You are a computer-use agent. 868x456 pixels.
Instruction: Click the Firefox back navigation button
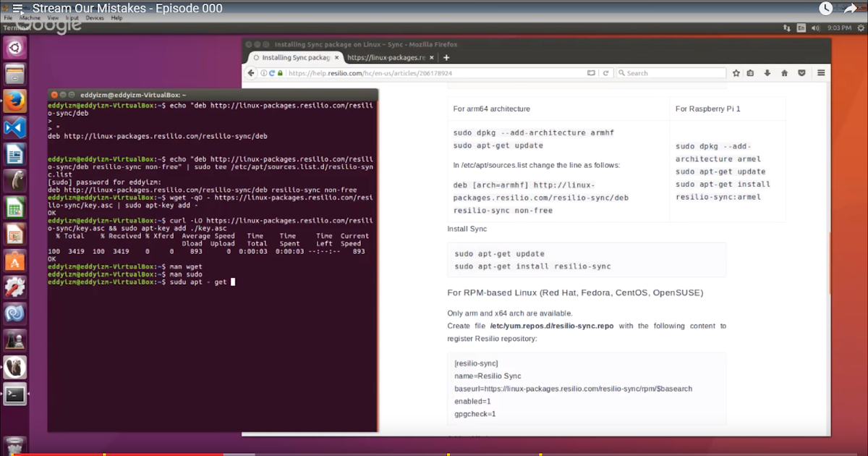pyautogui.click(x=250, y=72)
